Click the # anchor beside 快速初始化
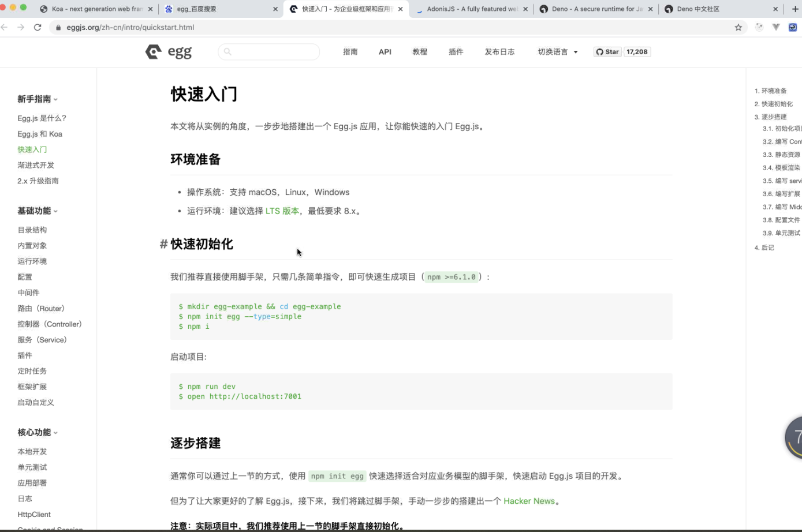 click(163, 244)
